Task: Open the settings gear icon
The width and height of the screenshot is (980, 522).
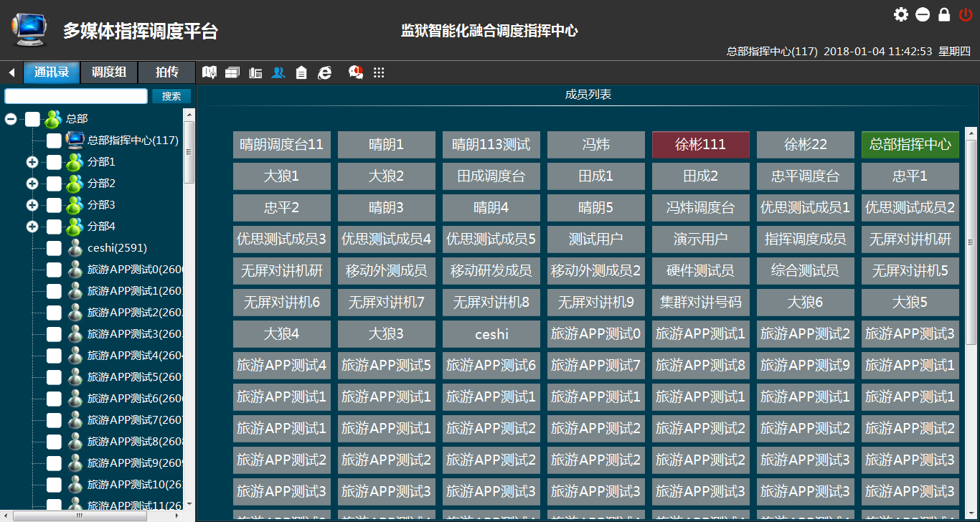Action: pyautogui.click(x=900, y=14)
